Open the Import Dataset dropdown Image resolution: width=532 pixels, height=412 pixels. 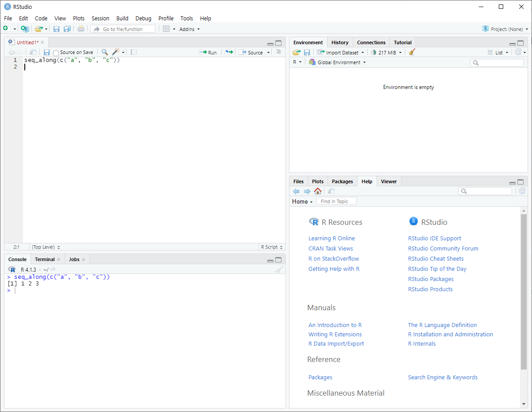[340, 52]
